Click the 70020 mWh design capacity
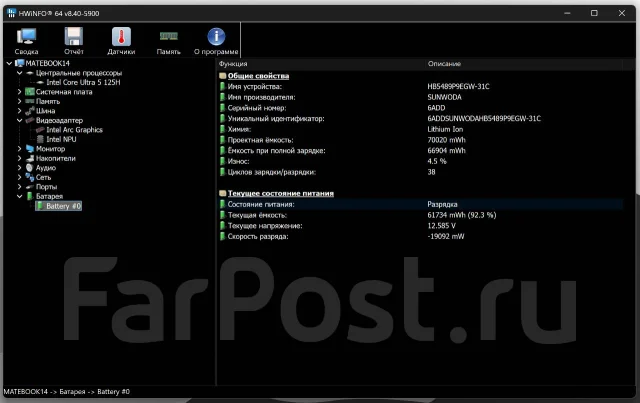The height and width of the screenshot is (403, 640). pos(447,140)
